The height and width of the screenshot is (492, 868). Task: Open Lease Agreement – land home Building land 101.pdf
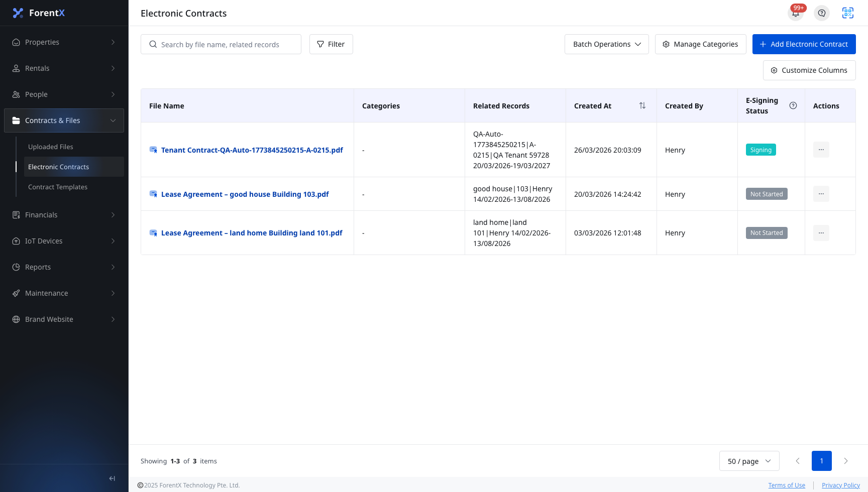pos(252,233)
